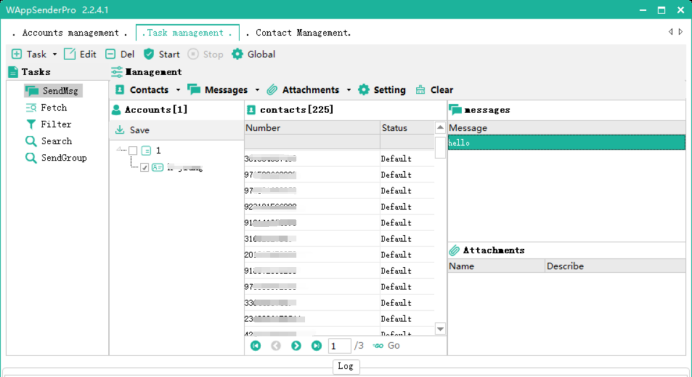Image resolution: width=692 pixels, height=377 pixels.
Task: Click the Start shield icon
Action: coord(149,54)
